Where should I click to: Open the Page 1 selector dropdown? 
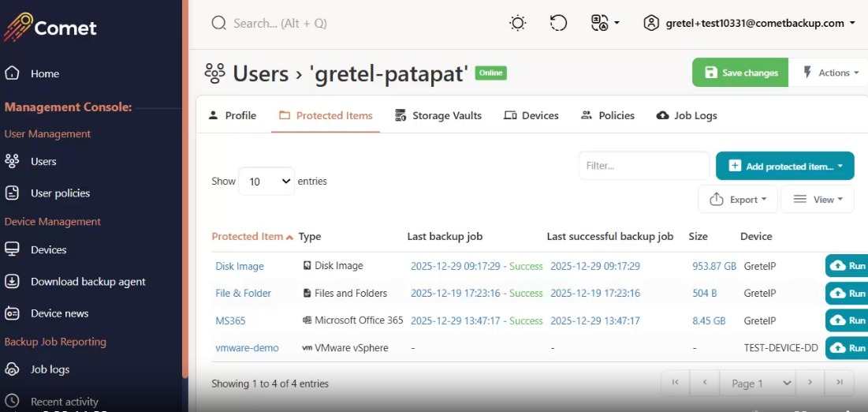point(758,383)
